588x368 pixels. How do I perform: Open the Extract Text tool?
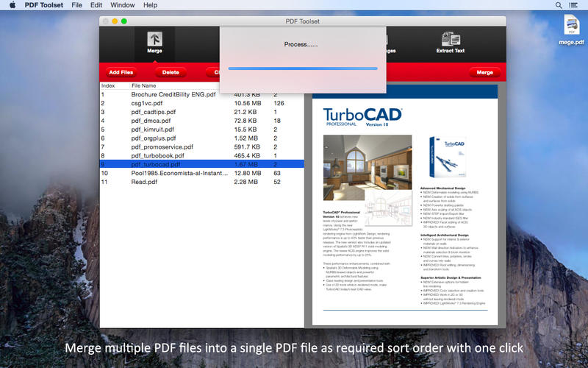[451, 43]
